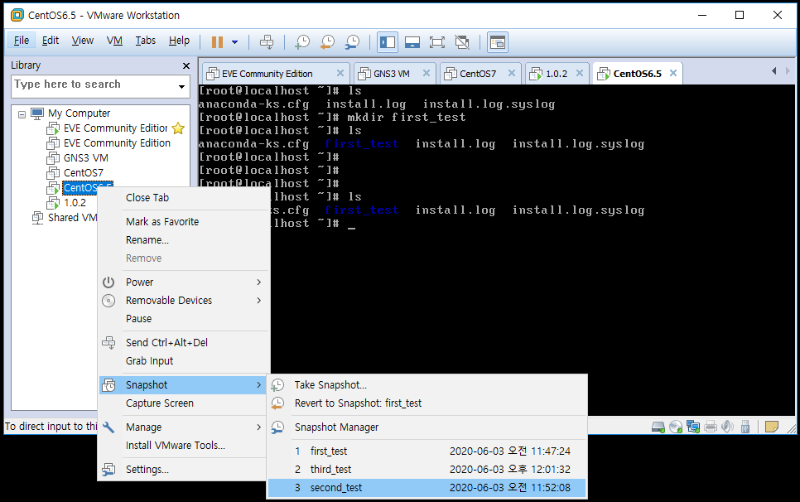
Task: Choose Send Ctrl+Alt+Del menu entry
Action: 184,342
